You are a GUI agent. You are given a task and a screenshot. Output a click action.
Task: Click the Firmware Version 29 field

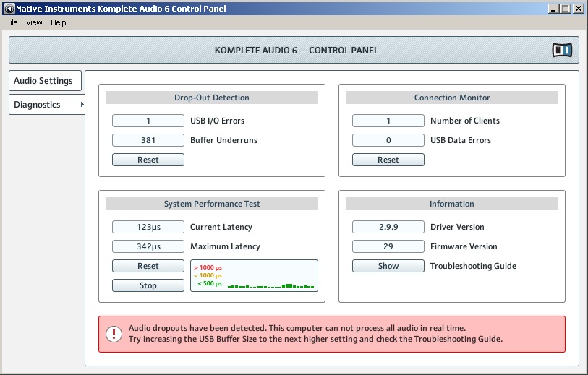[388, 246]
